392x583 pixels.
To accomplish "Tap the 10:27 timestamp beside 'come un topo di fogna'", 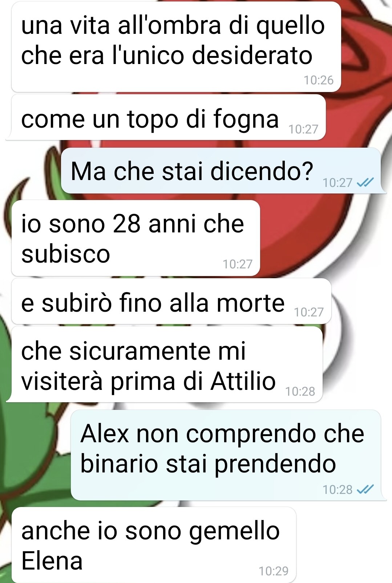I will coord(303,129).
